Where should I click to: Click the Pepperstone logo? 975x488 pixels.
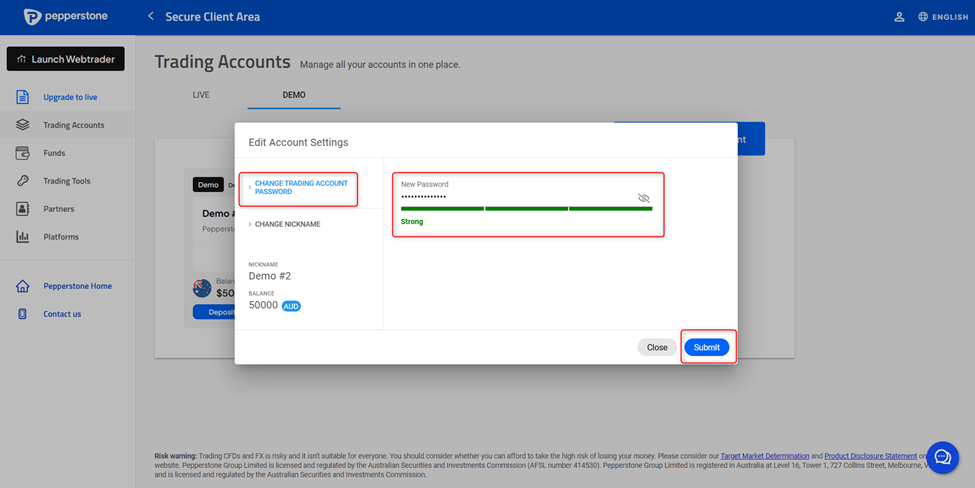tap(65, 17)
